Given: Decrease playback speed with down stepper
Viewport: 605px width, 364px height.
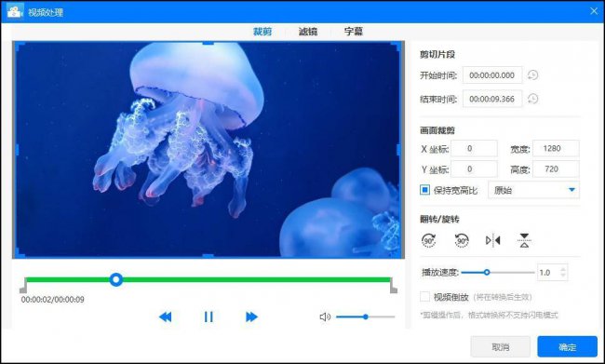Looking at the screenshot, I should coord(563,276).
